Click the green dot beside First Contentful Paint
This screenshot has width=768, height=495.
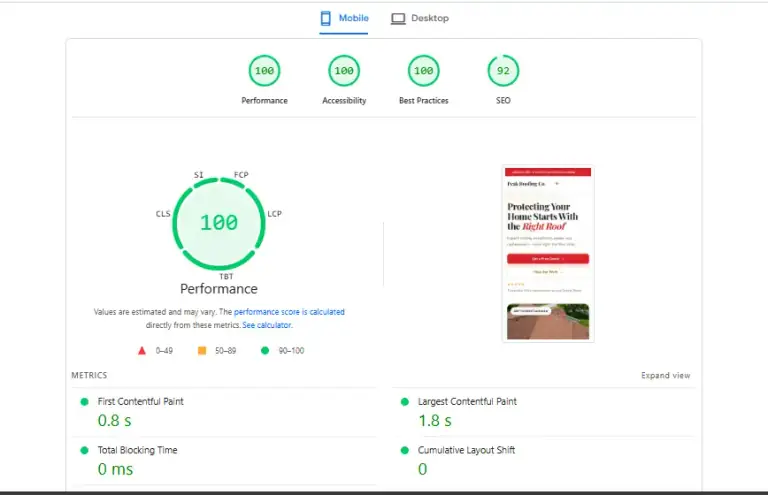[84, 402]
